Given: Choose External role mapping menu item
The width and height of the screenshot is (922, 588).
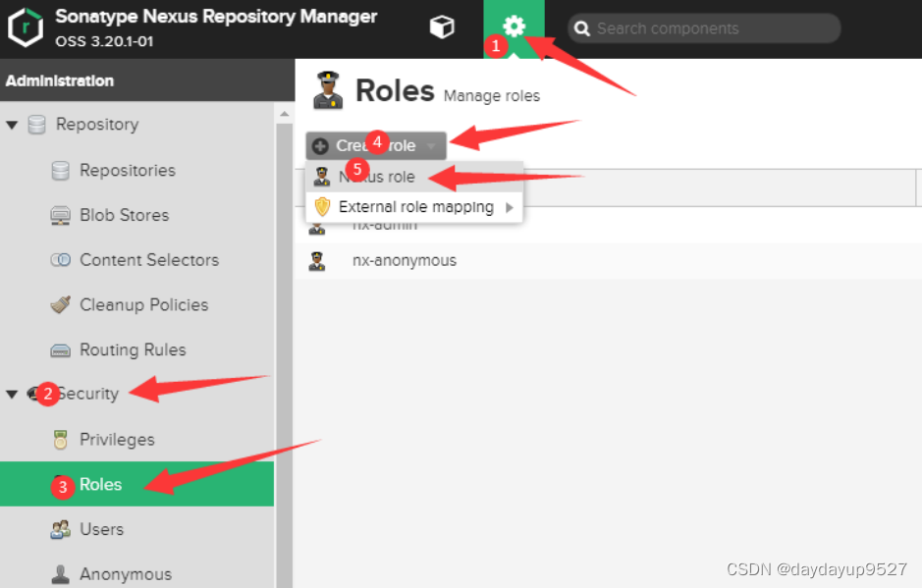Looking at the screenshot, I should [x=414, y=207].
